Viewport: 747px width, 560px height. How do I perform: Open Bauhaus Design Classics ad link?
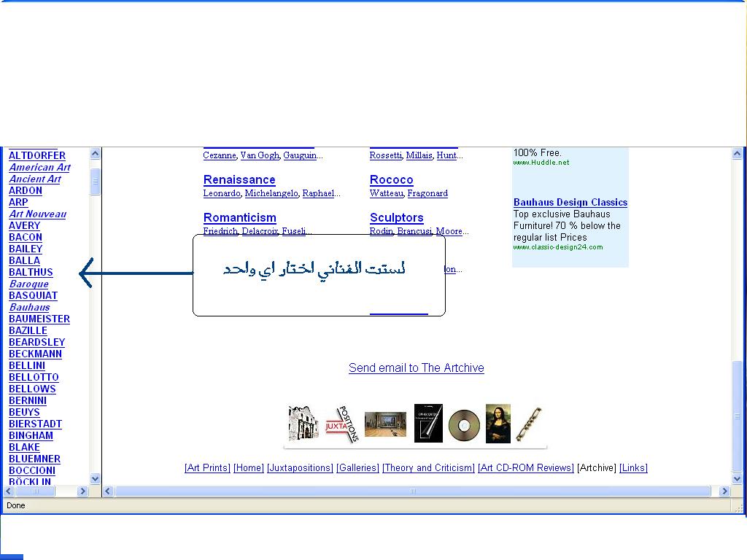[x=570, y=203]
